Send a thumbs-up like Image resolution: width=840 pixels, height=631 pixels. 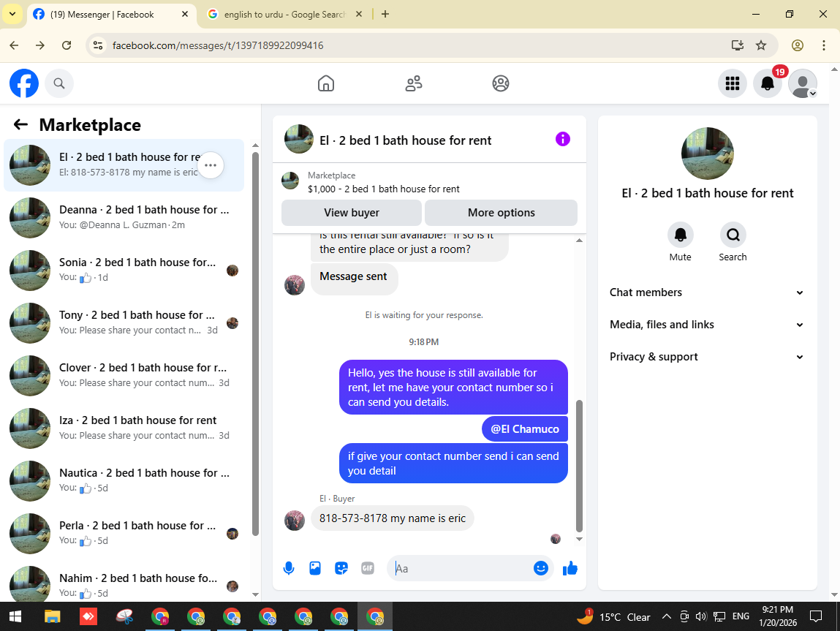570,568
